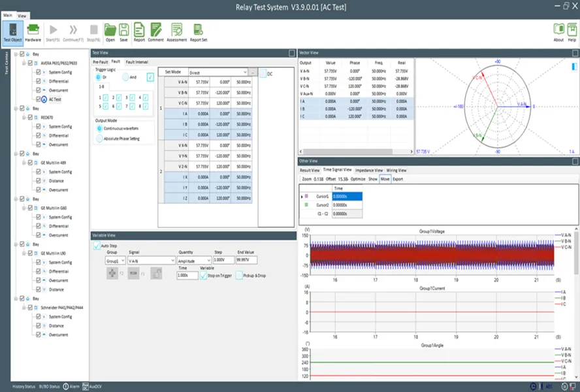580x392 pixels.
Task: Open the Set Mode Direct dropdown
Action: point(217,73)
